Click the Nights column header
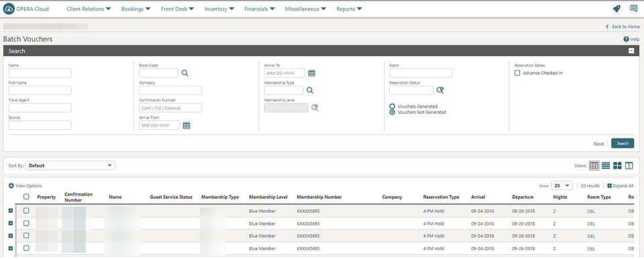Screen dimensions: 644x259 click(560, 197)
